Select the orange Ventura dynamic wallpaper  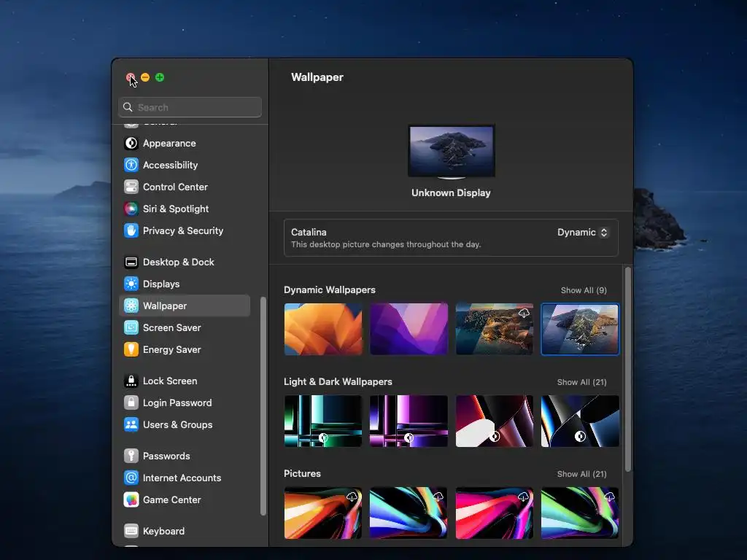(x=323, y=329)
